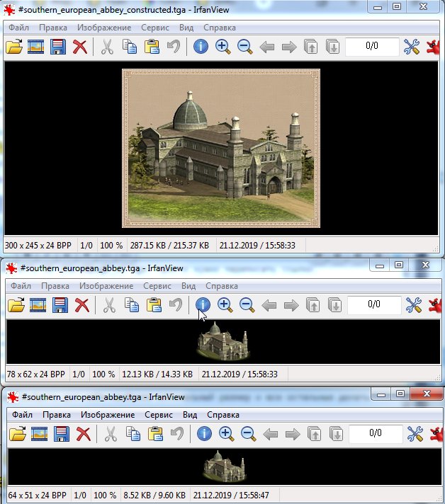Viewport: 445px width, 504px height.
Task: Page counter 0/0 field in the 64 x 51 window
Action: point(376,434)
